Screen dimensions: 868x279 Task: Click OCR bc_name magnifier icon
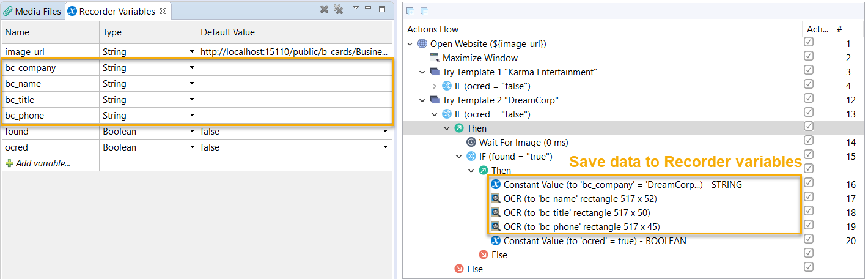[496, 199]
